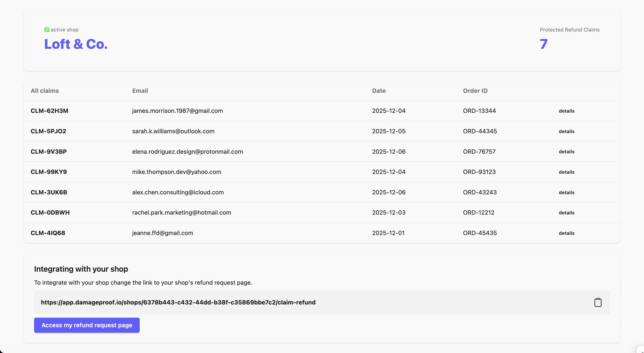Click the Loft & Co. shop title
644x353 pixels.
[76, 44]
